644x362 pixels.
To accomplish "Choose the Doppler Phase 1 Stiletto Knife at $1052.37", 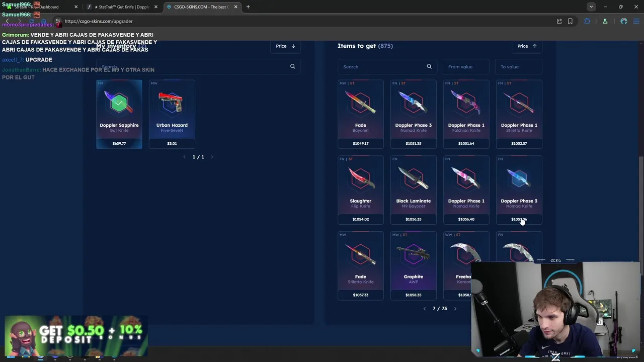I will pyautogui.click(x=519, y=114).
